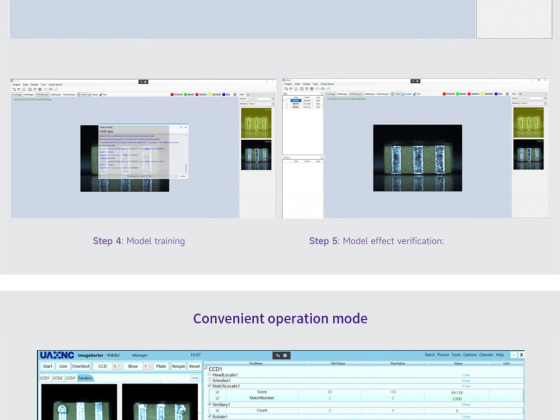Click the Score value 99.158
The height and width of the screenshot is (420, 560).
pyautogui.click(x=457, y=392)
